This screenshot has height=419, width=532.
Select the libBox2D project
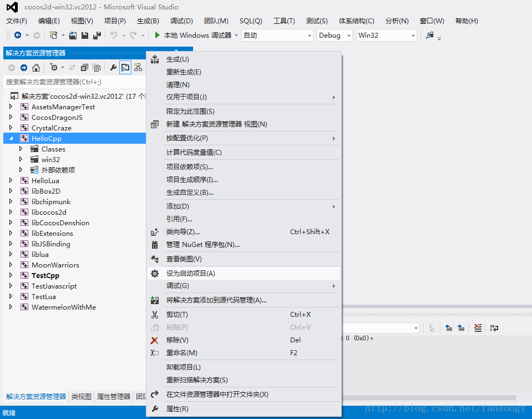click(46, 191)
